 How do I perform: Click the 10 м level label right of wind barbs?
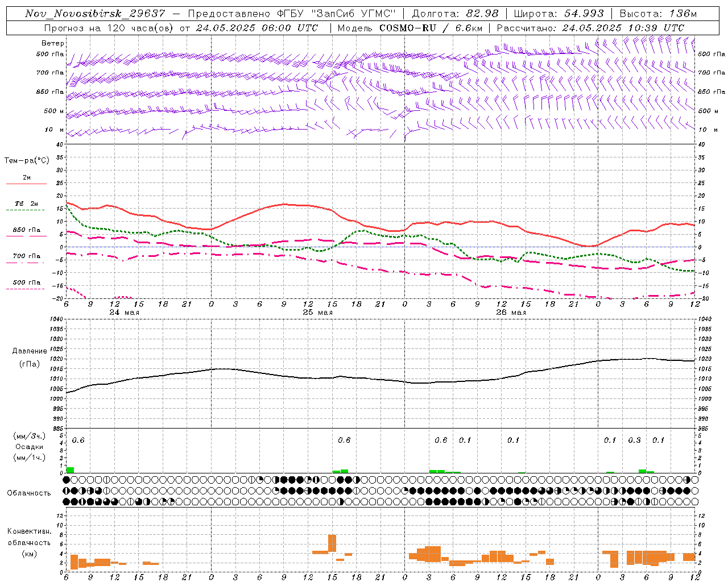[x=709, y=130]
